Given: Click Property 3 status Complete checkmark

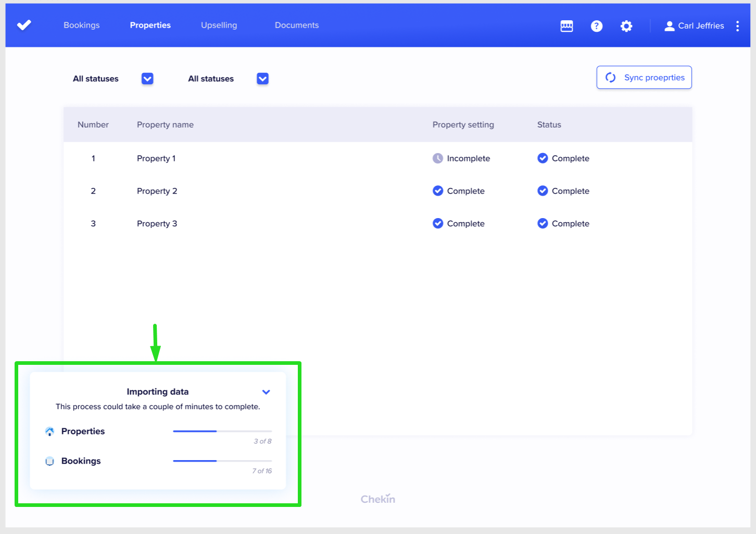Looking at the screenshot, I should click(543, 223).
